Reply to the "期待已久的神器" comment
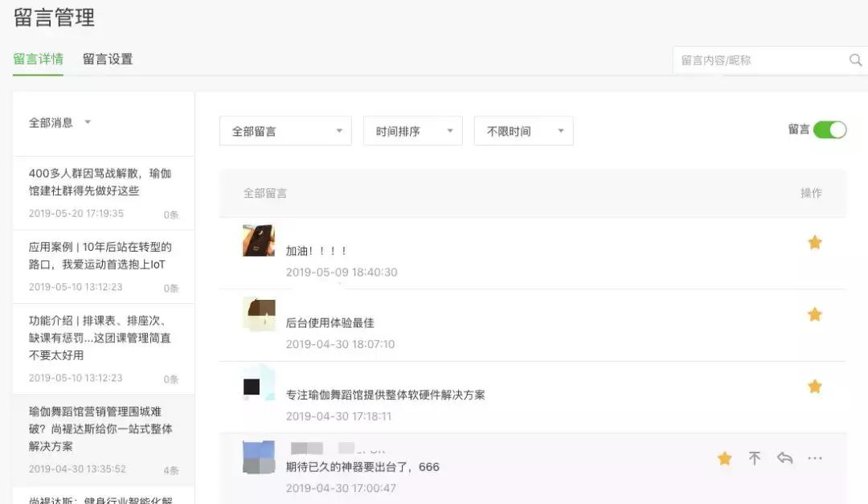This screenshot has height=504, width=868. (x=785, y=458)
